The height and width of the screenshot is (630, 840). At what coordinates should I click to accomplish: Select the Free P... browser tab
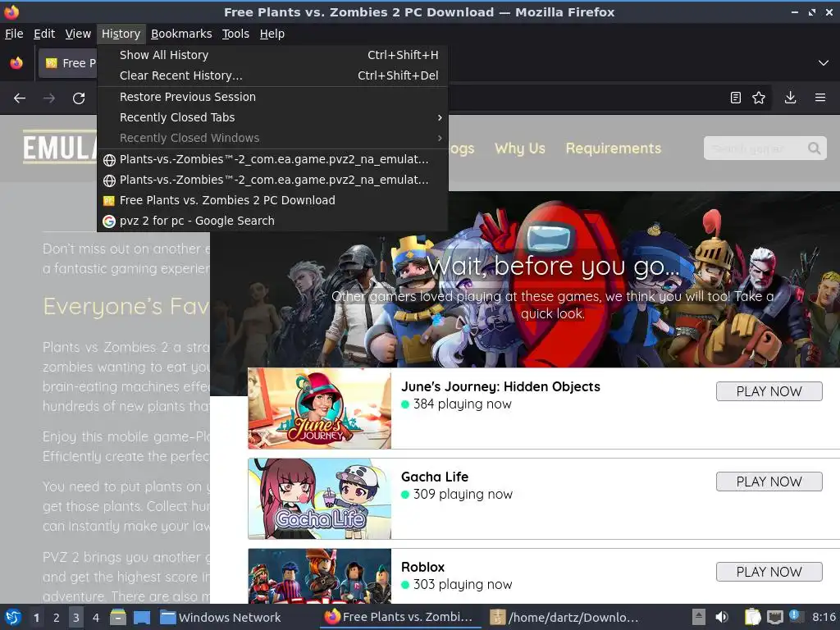(x=68, y=63)
